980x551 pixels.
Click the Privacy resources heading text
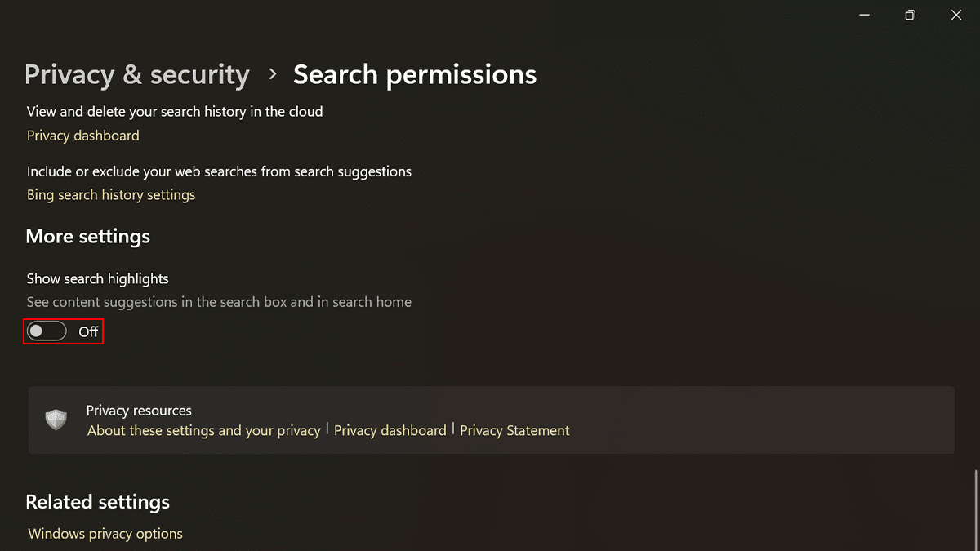tap(139, 411)
